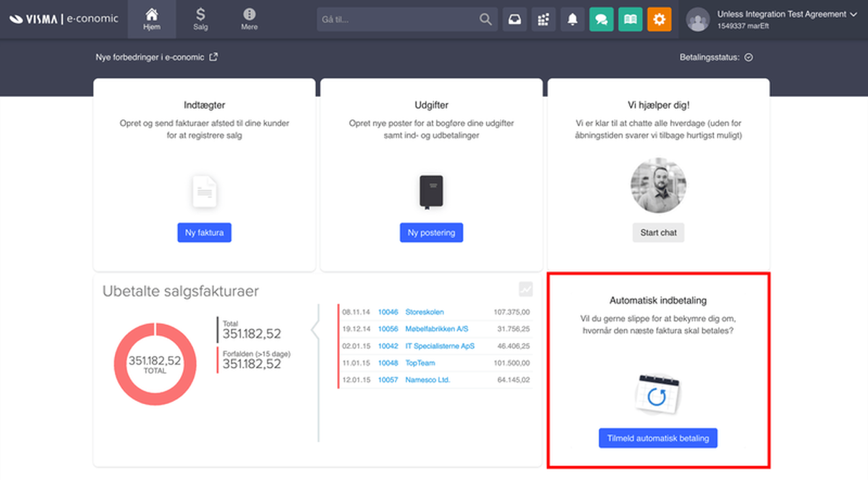868x480 pixels.
Task: Click the date 19.12.14
Action: (357, 329)
